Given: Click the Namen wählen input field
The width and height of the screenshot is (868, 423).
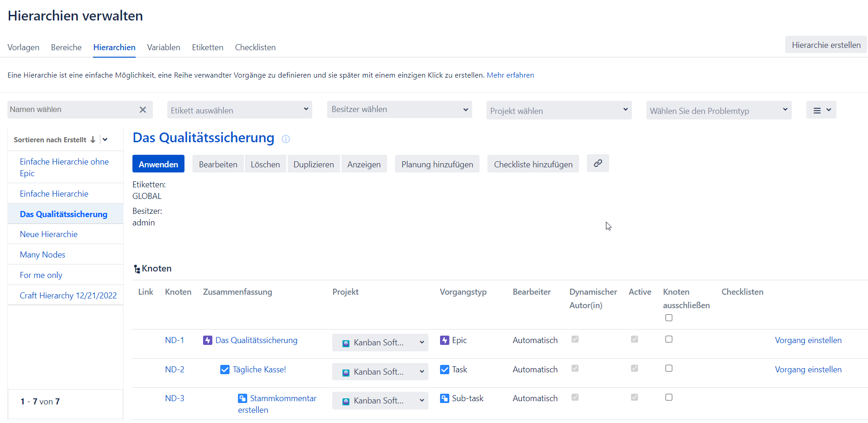Looking at the screenshot, I should tap(72, 110).
